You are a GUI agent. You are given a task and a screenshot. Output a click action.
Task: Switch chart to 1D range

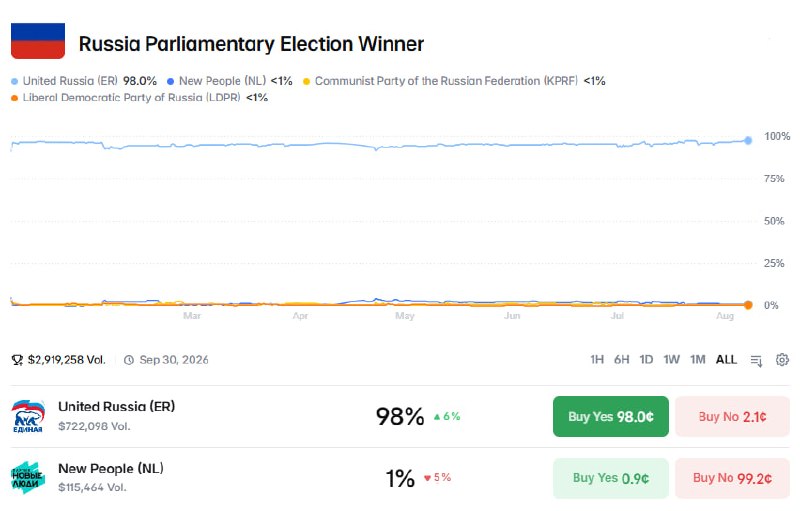coord(646,360)
